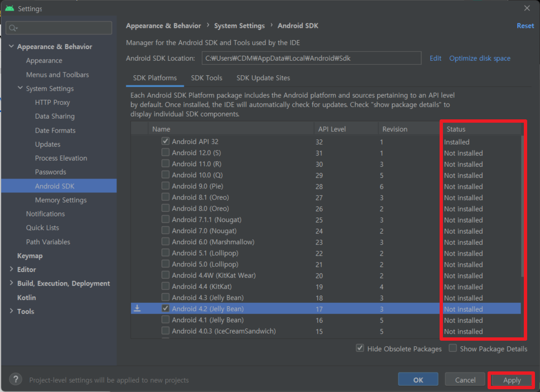
Task: Click the Revision column header
Action: pyautogui.click(x=409, y=129)
